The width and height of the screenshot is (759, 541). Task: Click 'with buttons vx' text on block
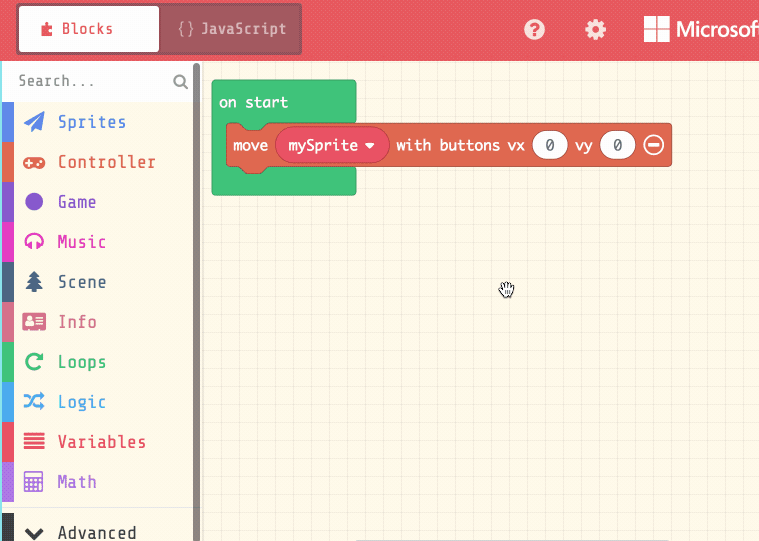coord(460,145)
